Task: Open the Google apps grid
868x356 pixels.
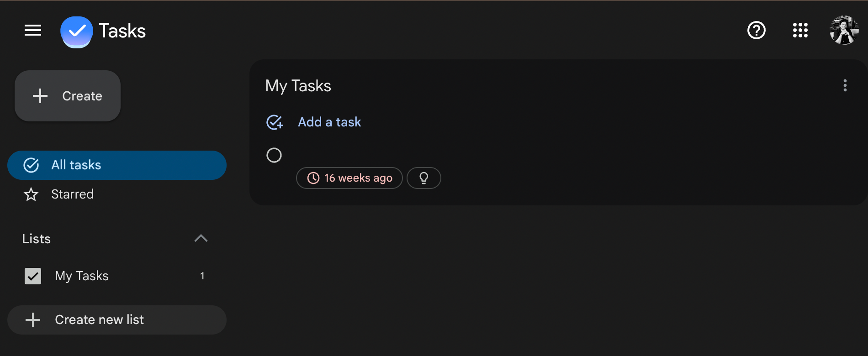Action: pyautogui.click(x=800, y=31)
